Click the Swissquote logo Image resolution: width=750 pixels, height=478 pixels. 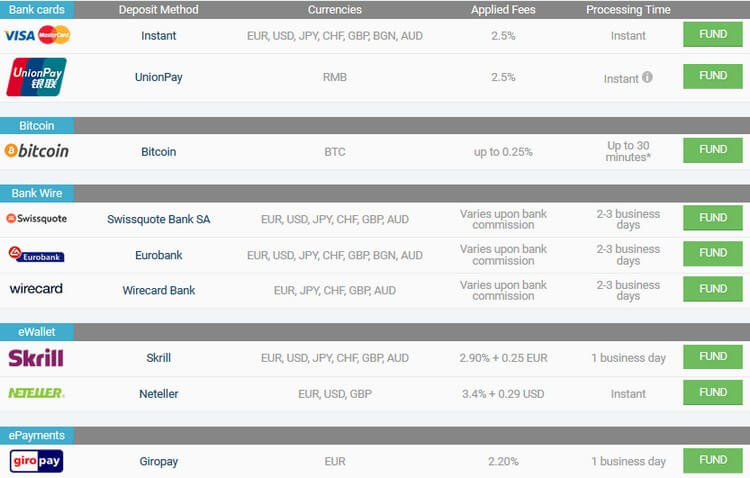tap(36, 219)
